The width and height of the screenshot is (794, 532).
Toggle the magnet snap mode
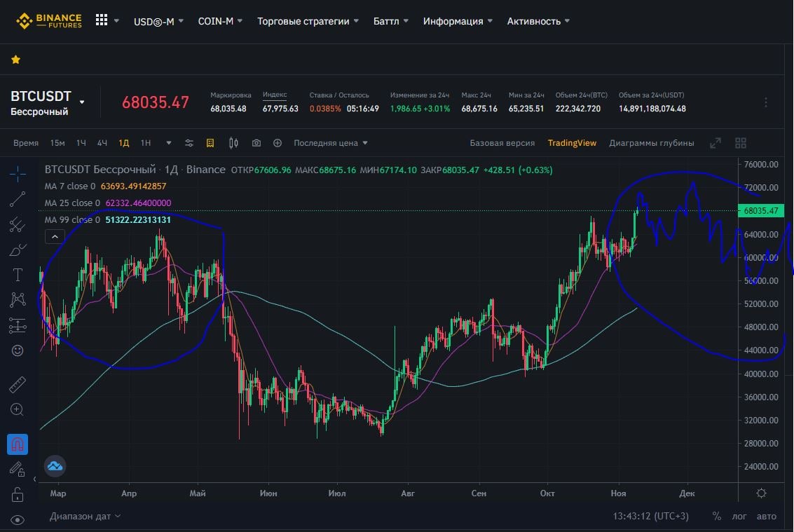pos(18,444)
